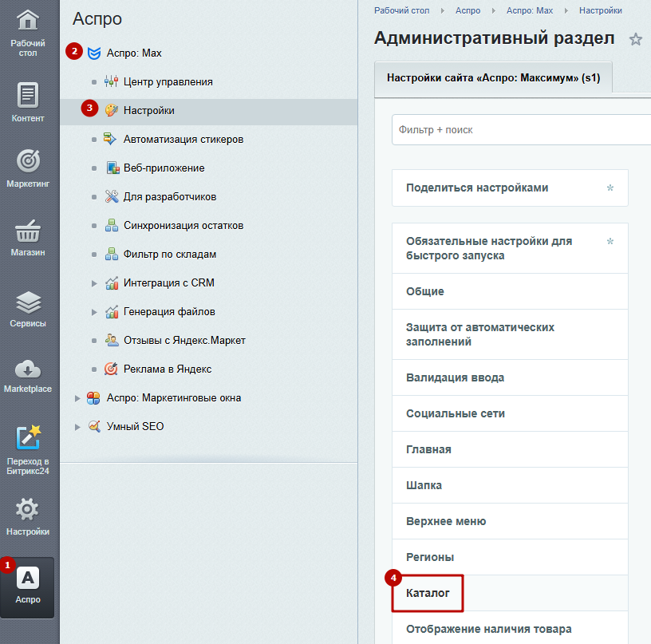Open Поделиться настройками section
Screen dimensions: 651x644
(510, 188)
